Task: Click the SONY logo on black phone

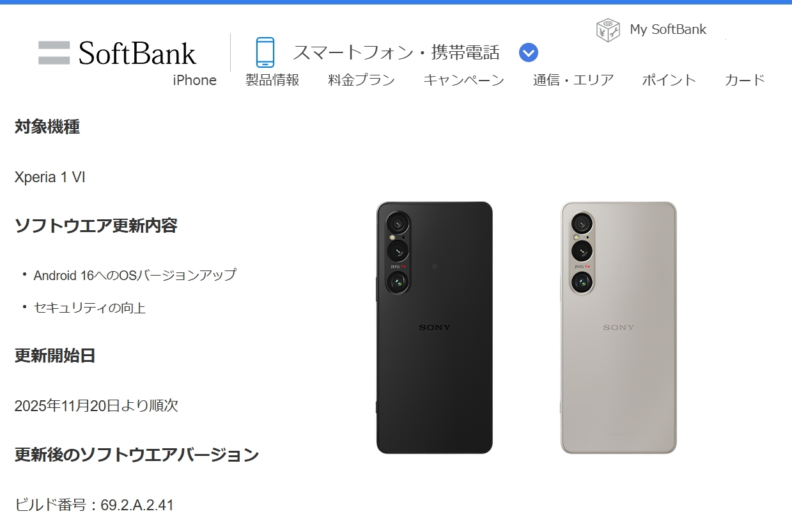Action: click(x=435, y=327)
